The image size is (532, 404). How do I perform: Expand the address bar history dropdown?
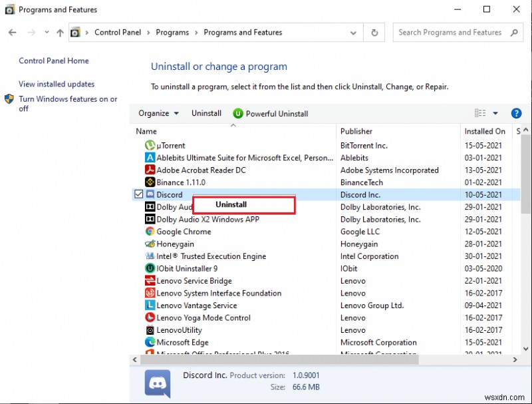[x=353, y=33]
